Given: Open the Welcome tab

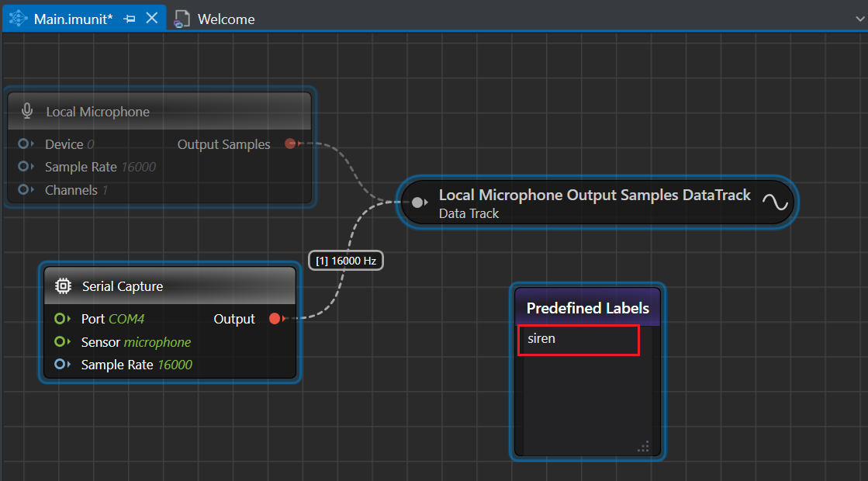Looking at the screenshot, I should click(x=226, y=19).
